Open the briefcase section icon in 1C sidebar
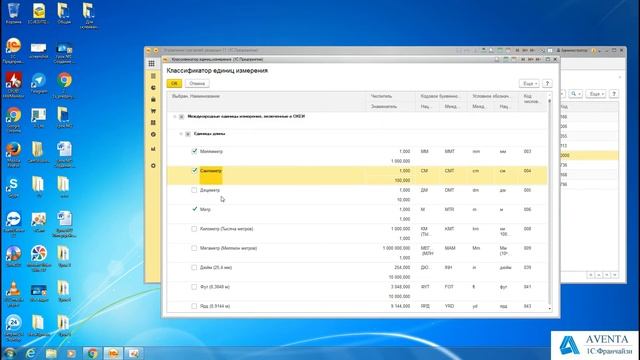The image size is (640, 360). pos(153,100)
